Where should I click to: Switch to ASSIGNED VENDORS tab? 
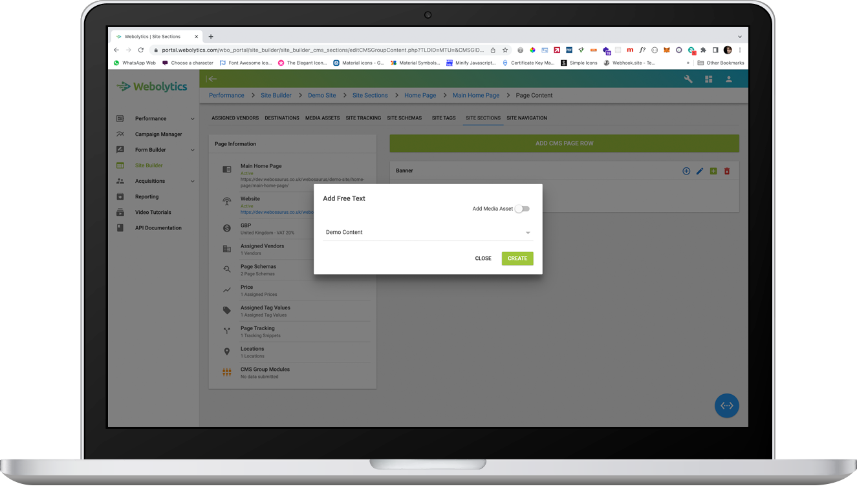tap(235, 118)
